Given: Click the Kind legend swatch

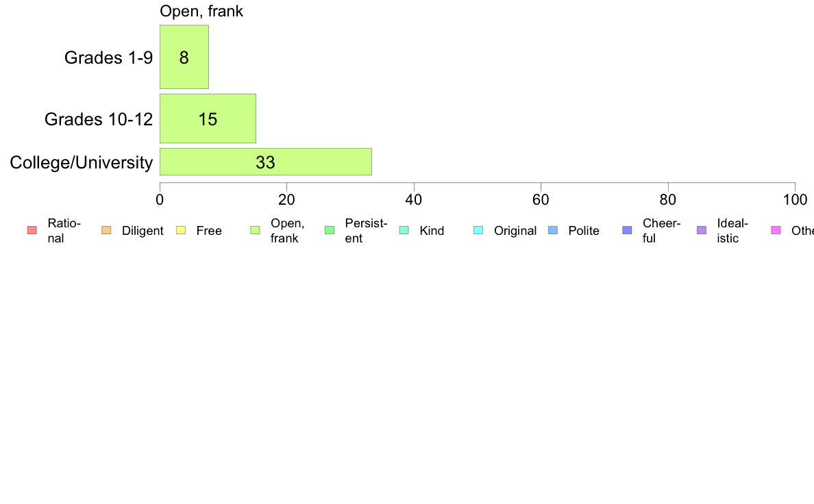Looking at the screenshot, I should (x=404, y=231).
